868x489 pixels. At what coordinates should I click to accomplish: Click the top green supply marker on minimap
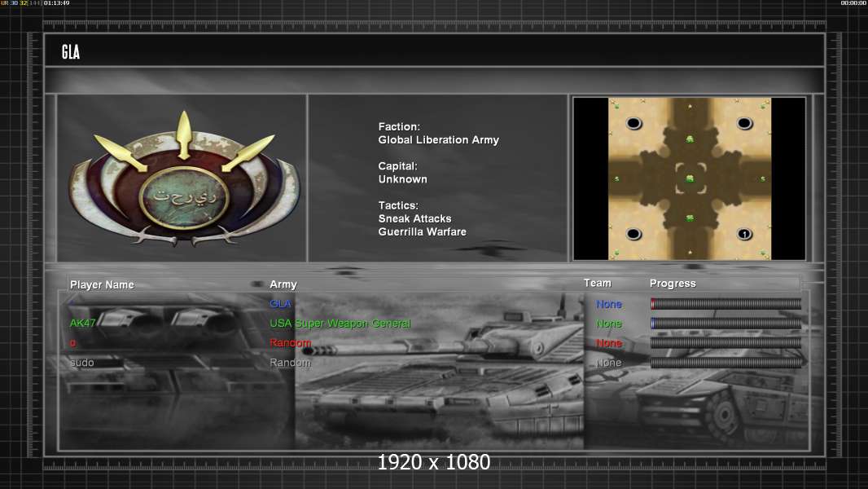(690, 139)
